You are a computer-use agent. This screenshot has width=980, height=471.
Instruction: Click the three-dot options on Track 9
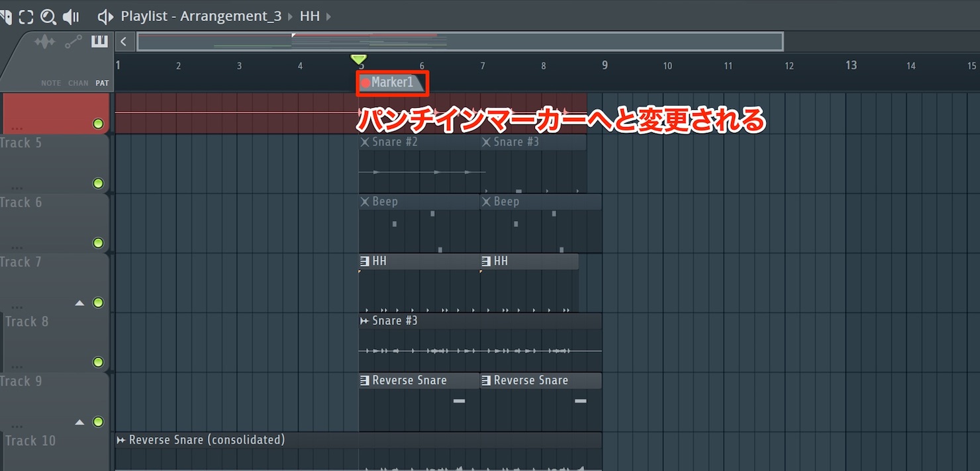pyautogui.click(x=17, y=427)
